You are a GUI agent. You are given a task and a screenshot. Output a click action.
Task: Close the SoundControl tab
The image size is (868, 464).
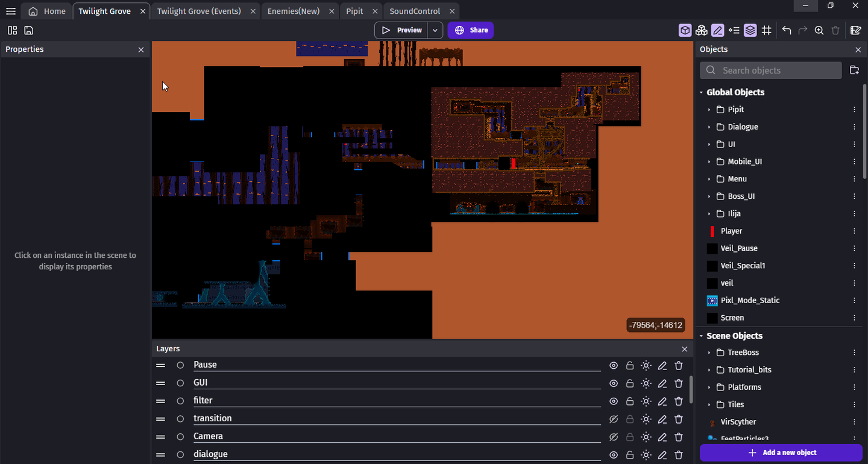tap(452, 11)
